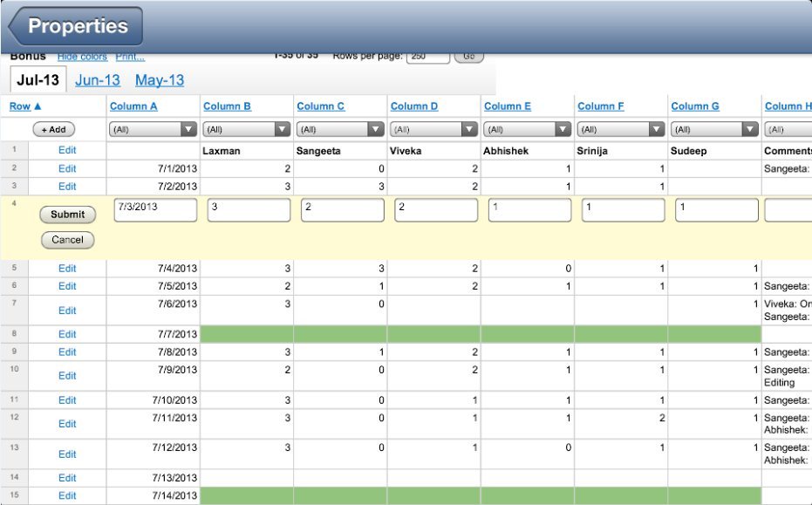
Task: Focus the Rows per page field
Action: click(x=427, y=57)
